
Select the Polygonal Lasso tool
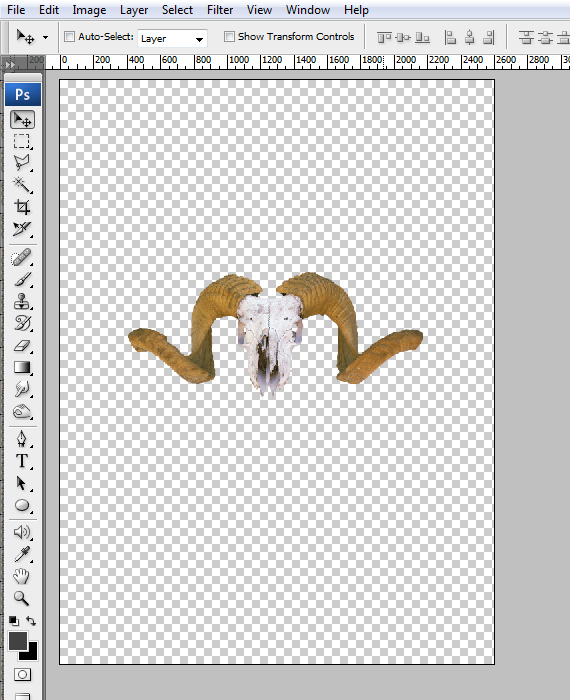(22, 163)
